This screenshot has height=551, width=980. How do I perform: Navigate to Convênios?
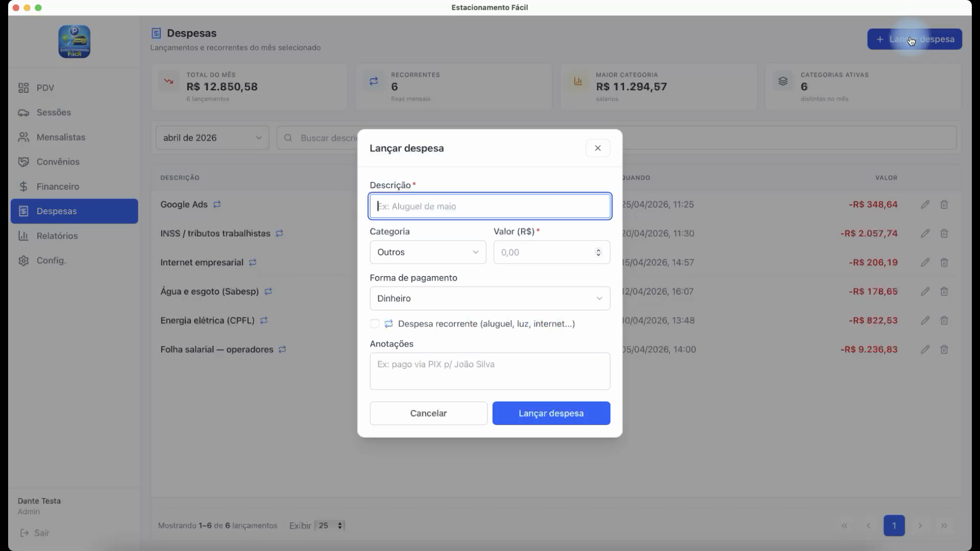click(74, 162)
